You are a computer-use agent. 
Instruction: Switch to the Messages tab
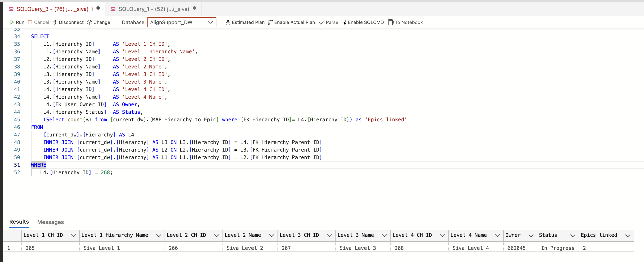coord(51,222)
